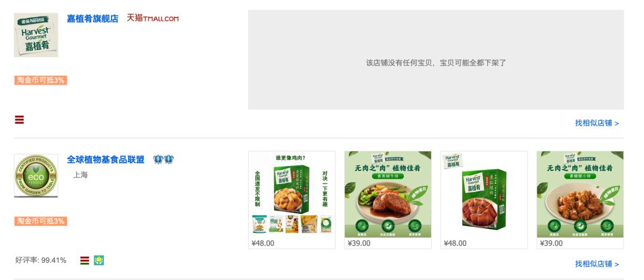Click the red bars icon beside 好评率
This screenshot has height=280, width=644.
pyautogui.click(x=85, y=260)
